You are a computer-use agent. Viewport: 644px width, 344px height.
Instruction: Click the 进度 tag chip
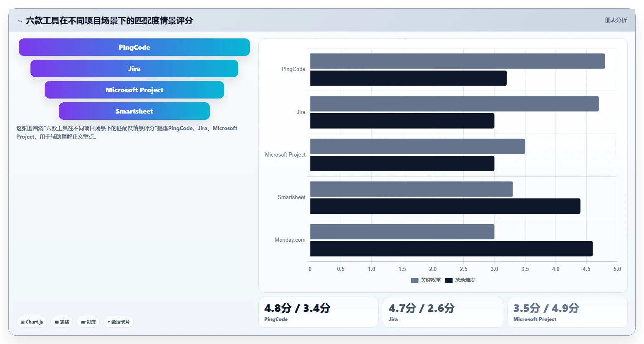[x=88, y=322]
